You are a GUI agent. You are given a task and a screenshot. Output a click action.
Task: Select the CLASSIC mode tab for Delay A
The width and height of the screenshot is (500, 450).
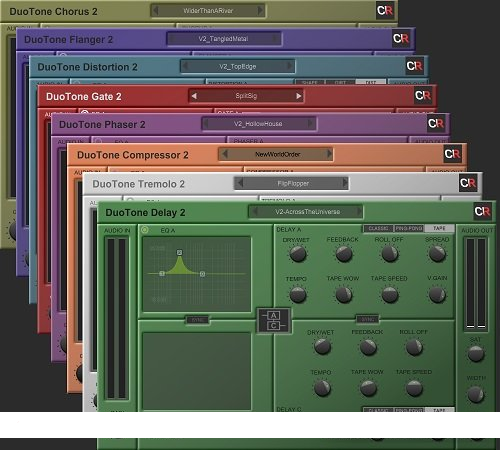378,228
